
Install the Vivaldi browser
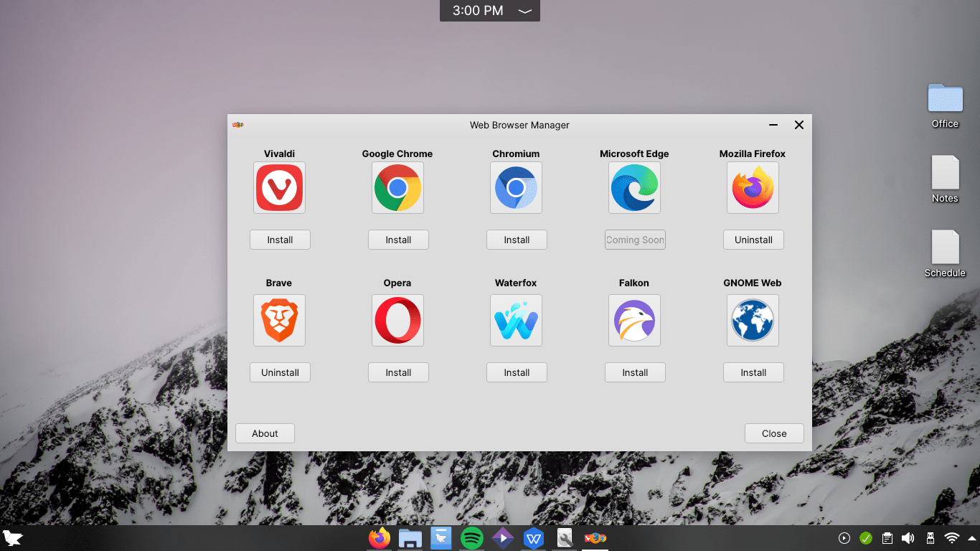click(280, 240)
